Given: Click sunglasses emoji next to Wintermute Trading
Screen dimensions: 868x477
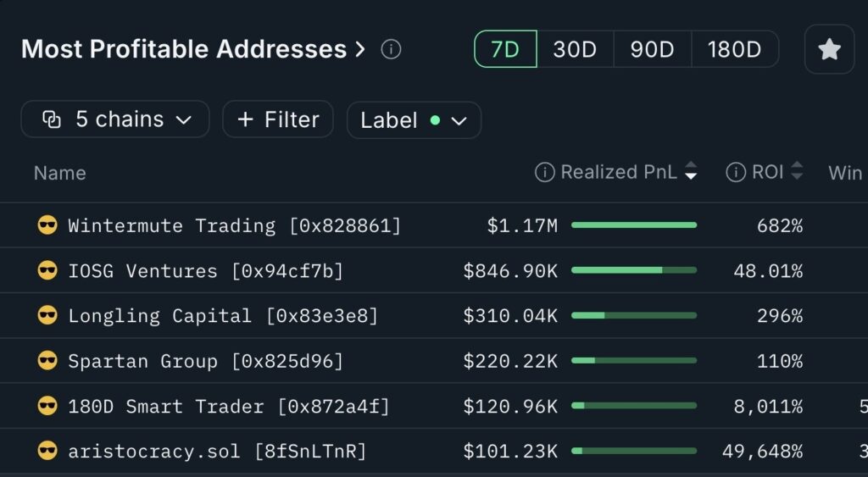Looking at the screenshot, I should point(47,226).
